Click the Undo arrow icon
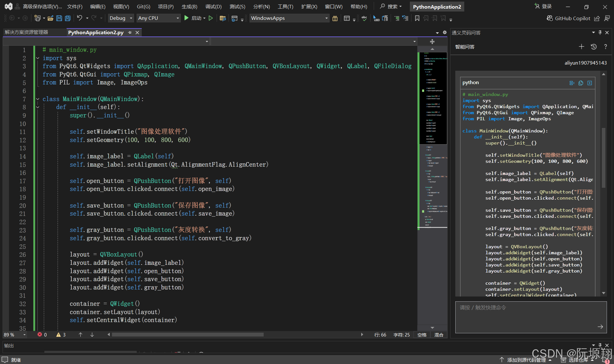Screen dimensions: 614x364 point(80,18)
